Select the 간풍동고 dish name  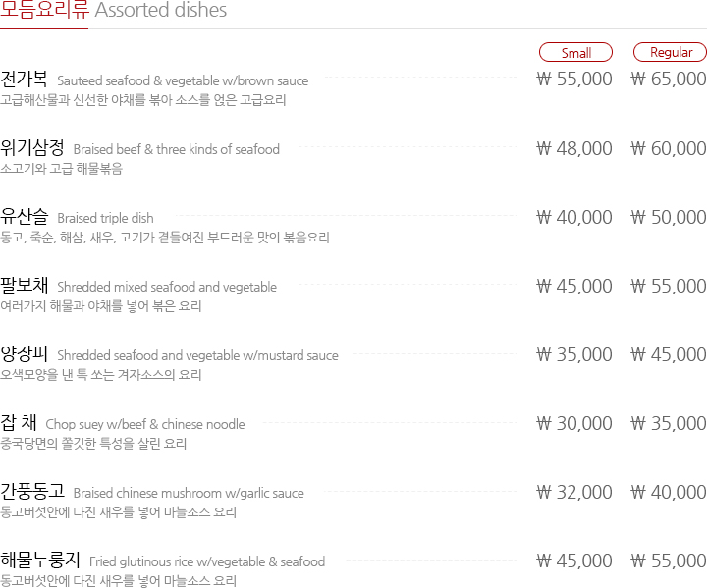(32, 491)
